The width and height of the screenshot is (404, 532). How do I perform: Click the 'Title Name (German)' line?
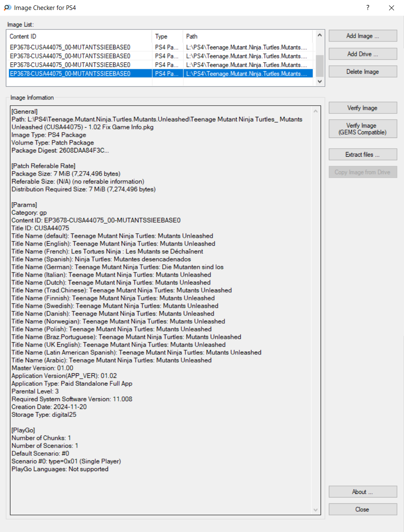point(117,267)
